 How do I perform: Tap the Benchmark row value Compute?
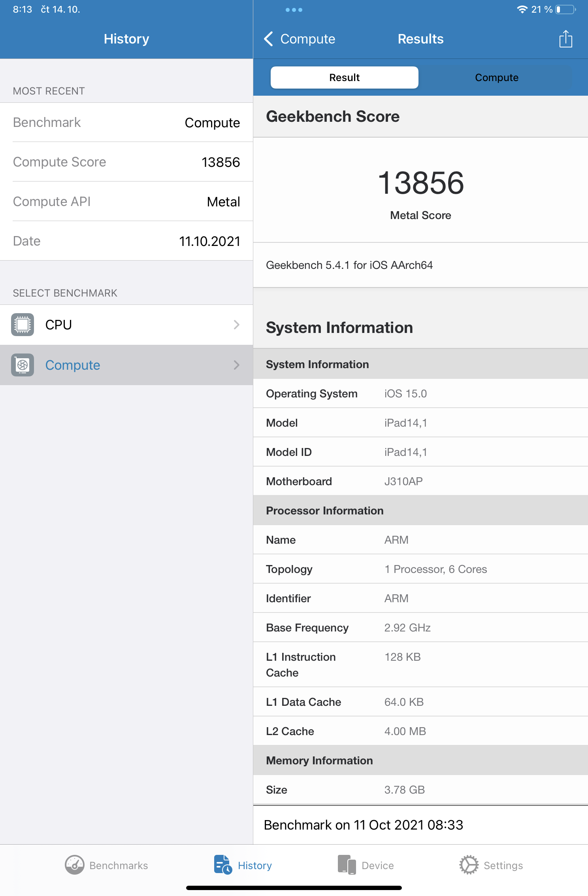tap(212, 123)
